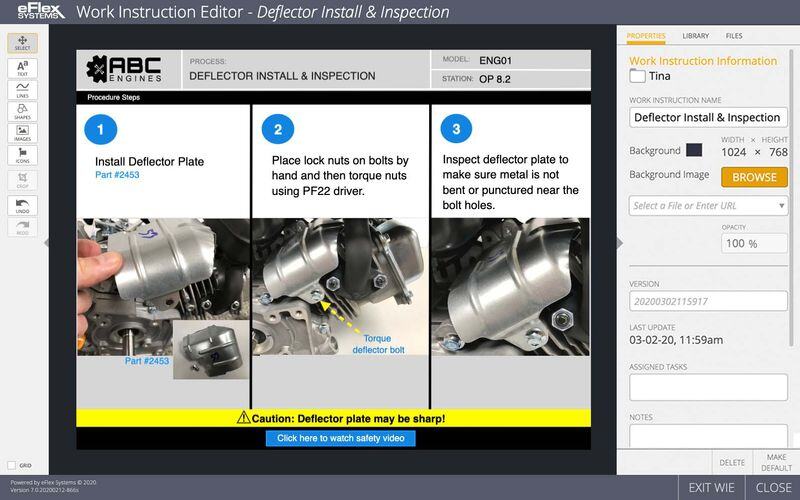Activate the Icons tool

point(22,155)
